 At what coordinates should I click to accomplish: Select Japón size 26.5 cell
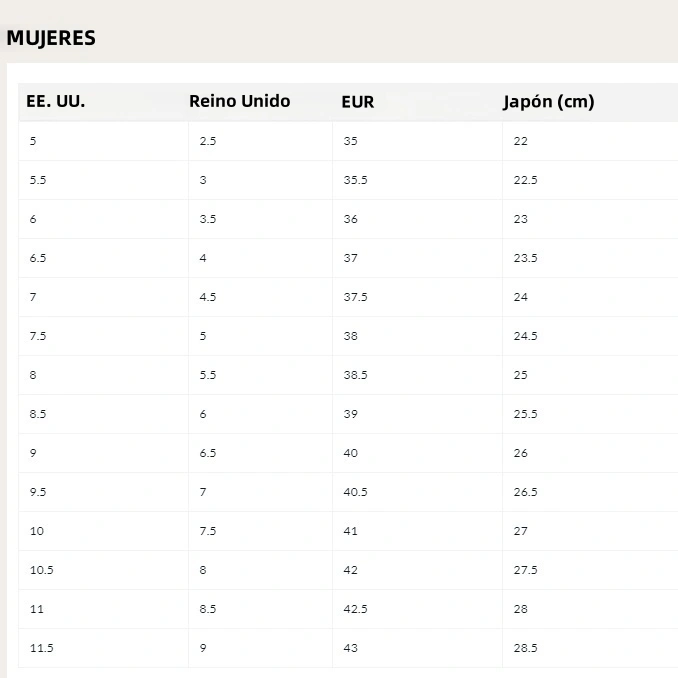coord(525,492)
